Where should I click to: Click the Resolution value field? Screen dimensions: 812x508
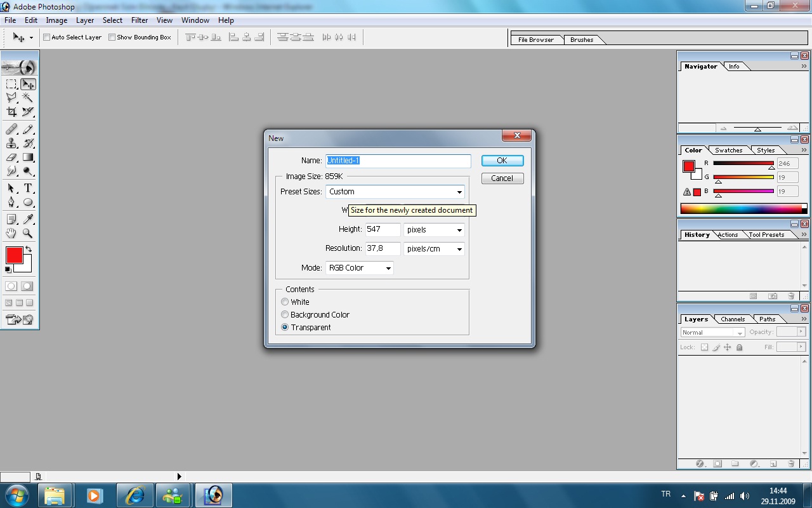coord(383,249)
